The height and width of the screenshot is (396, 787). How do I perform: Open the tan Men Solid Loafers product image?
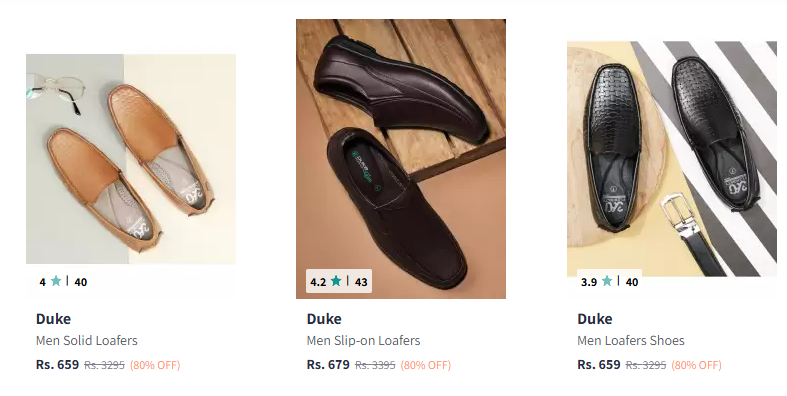(130, 159)
